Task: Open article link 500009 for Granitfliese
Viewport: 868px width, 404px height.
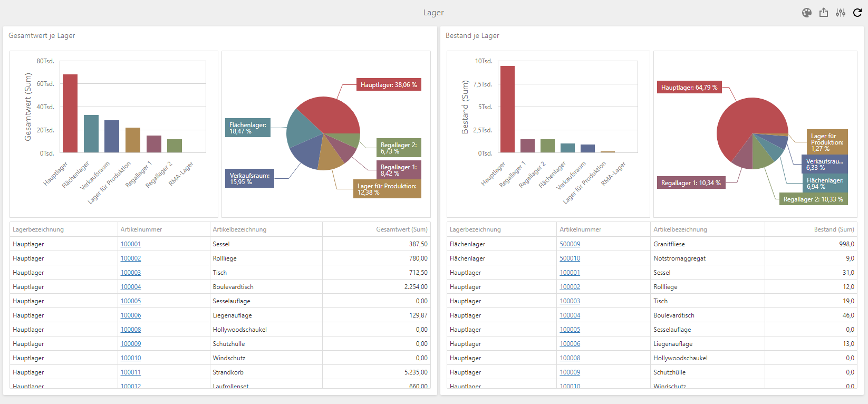Action: tap(570, 244)
